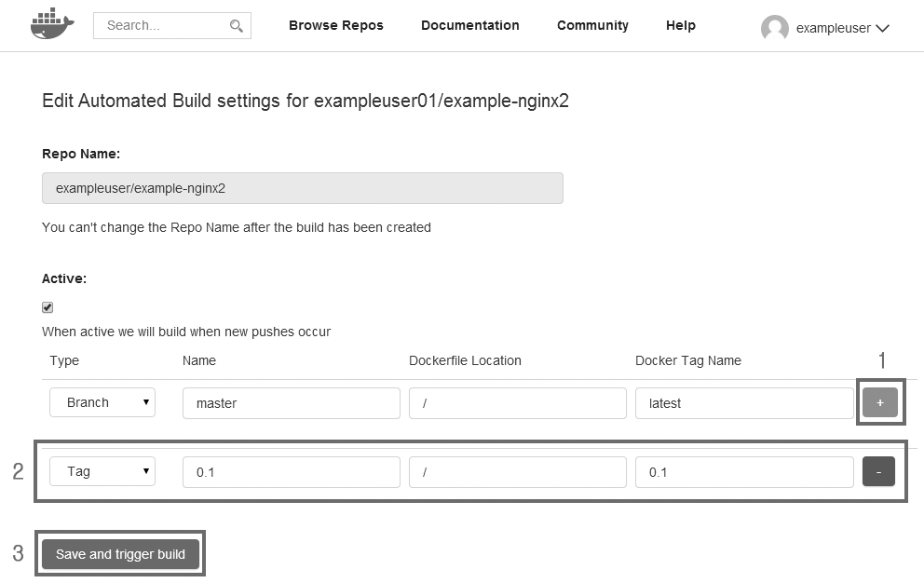Go to Documentation in top navigation
Image resolution: width=924 pixels, height=583 pixels.
(x=469, y=25)
